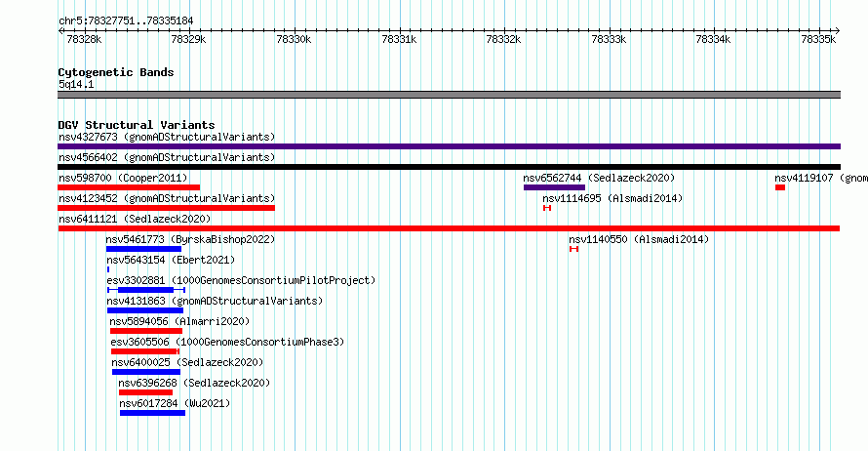Click the 78330k ruler position
868x451 pixels.
(x=294, y=39)
